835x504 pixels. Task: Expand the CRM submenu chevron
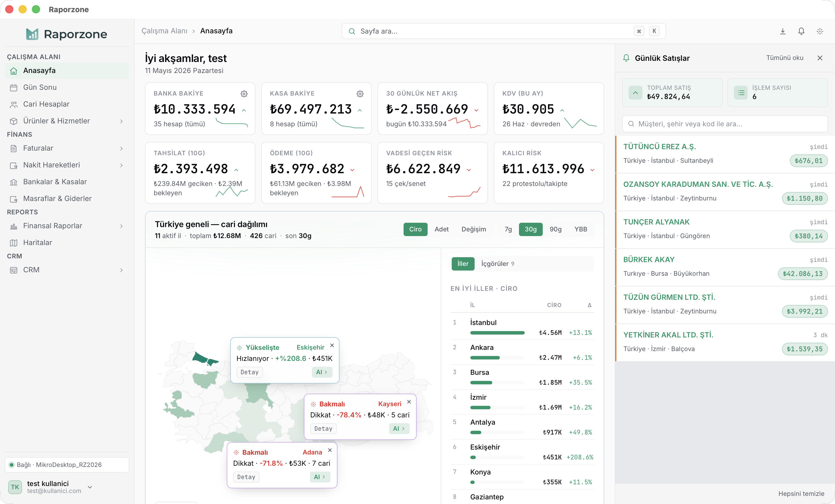coord(121,270)
